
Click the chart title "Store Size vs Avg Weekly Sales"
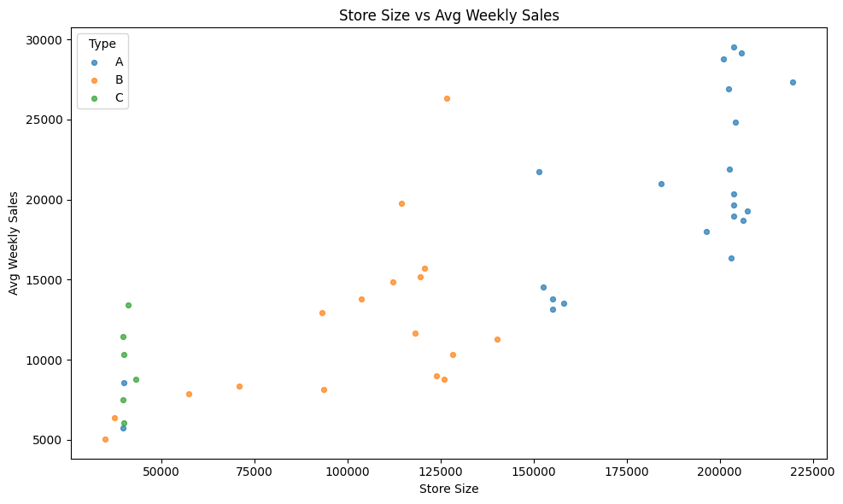click(448, 15)
